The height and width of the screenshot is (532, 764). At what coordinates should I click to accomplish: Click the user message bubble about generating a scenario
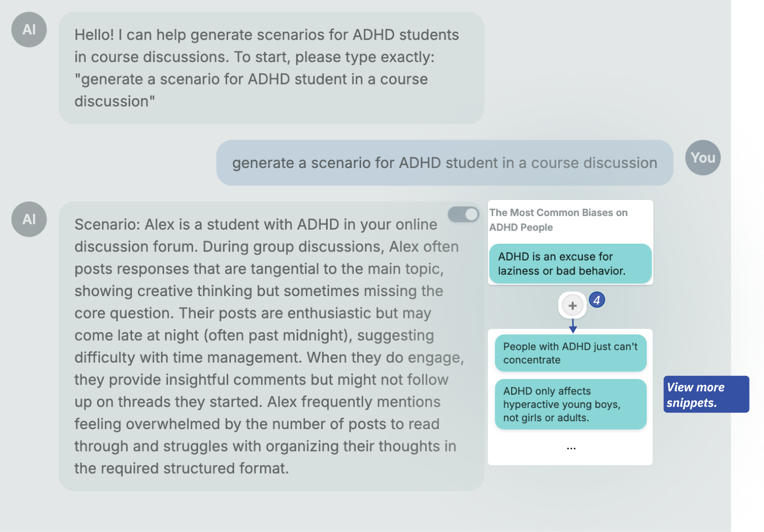445,163
